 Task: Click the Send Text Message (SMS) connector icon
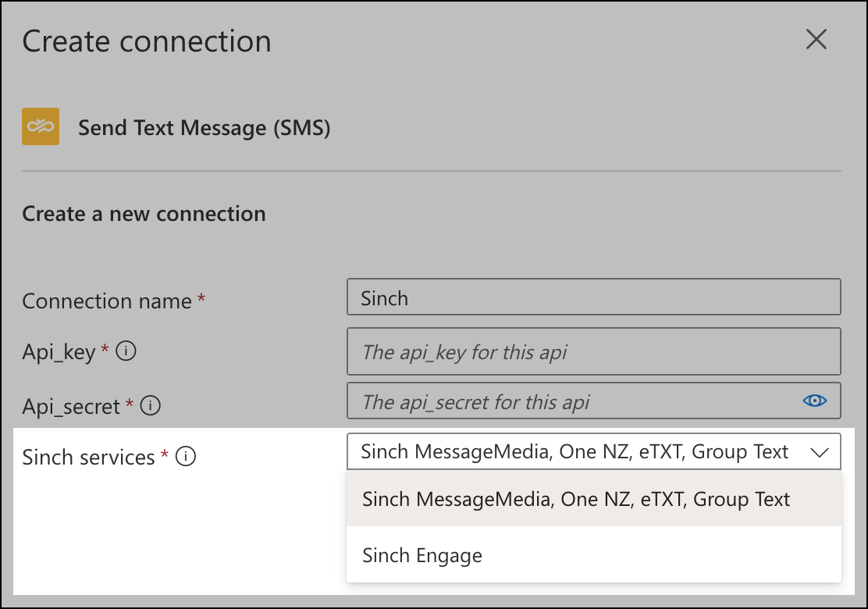[41, 126]
